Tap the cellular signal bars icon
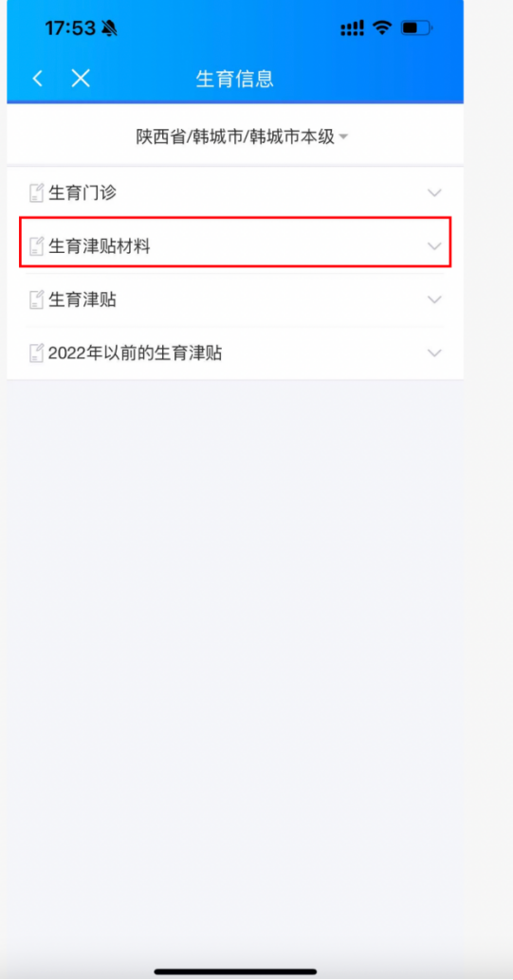This screenshot has width=513, height=980. click(x=352, y=28)
